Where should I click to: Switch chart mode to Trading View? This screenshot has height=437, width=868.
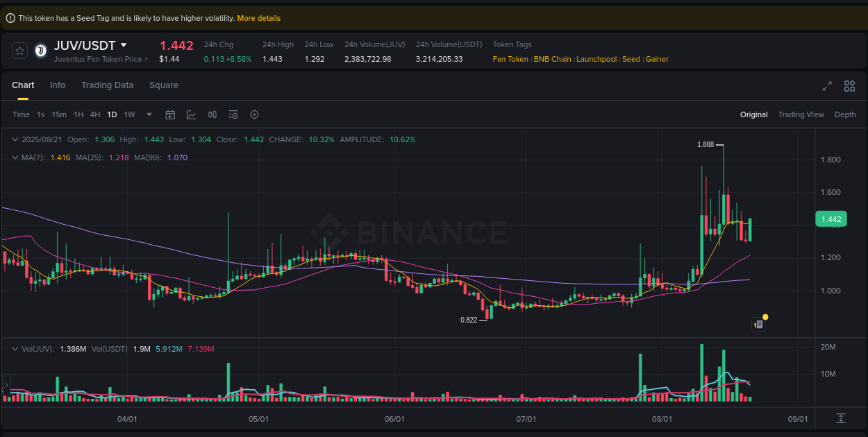(801, 114)
